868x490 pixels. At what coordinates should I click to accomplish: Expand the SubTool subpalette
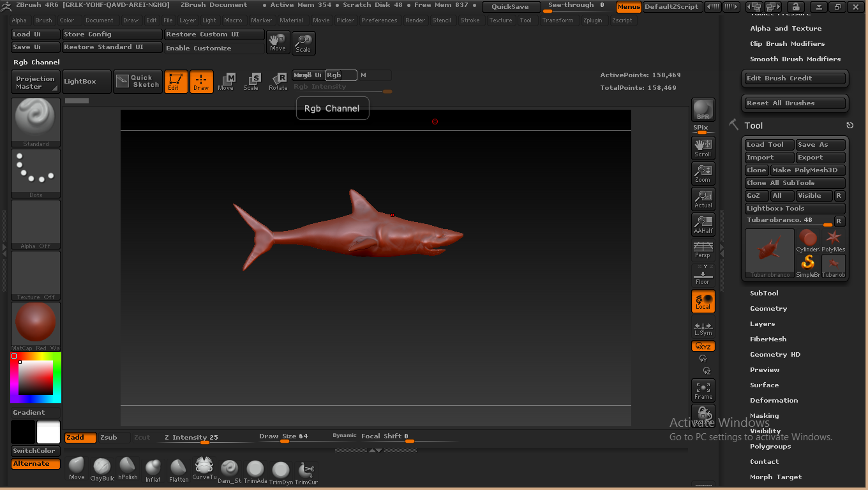[x=764, y=293]
